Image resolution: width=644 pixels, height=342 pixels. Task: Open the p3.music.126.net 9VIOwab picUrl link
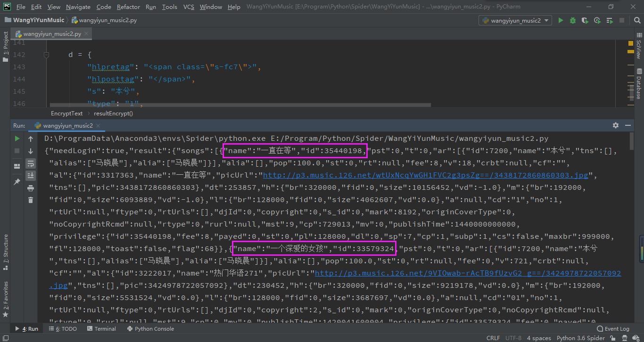coord(468,273)
